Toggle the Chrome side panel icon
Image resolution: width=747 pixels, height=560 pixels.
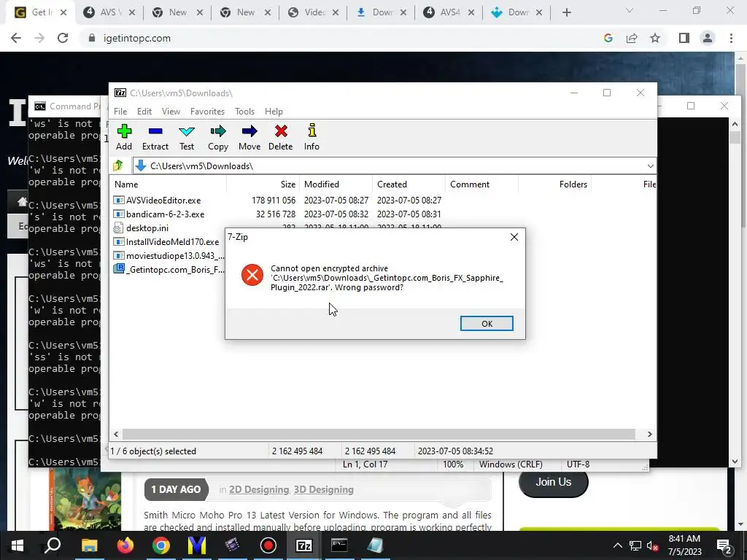(x=684, y=38)
